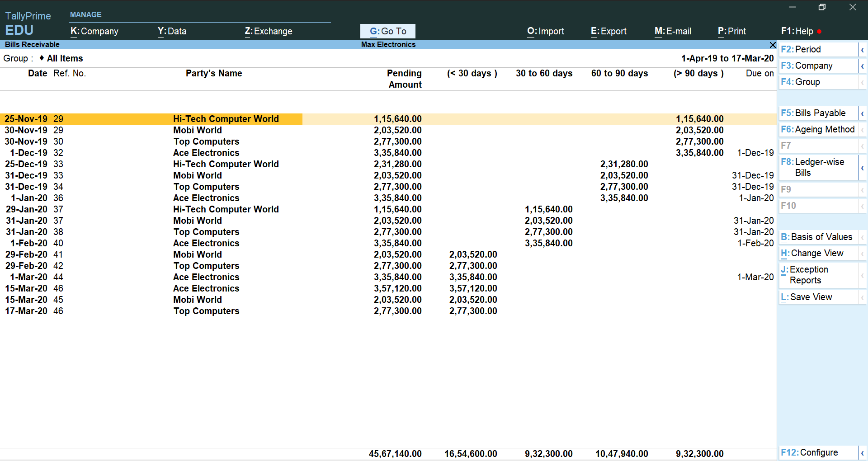
Task: Click the arrow next to Ledger-wise Bills
Action: coord(862,168)
